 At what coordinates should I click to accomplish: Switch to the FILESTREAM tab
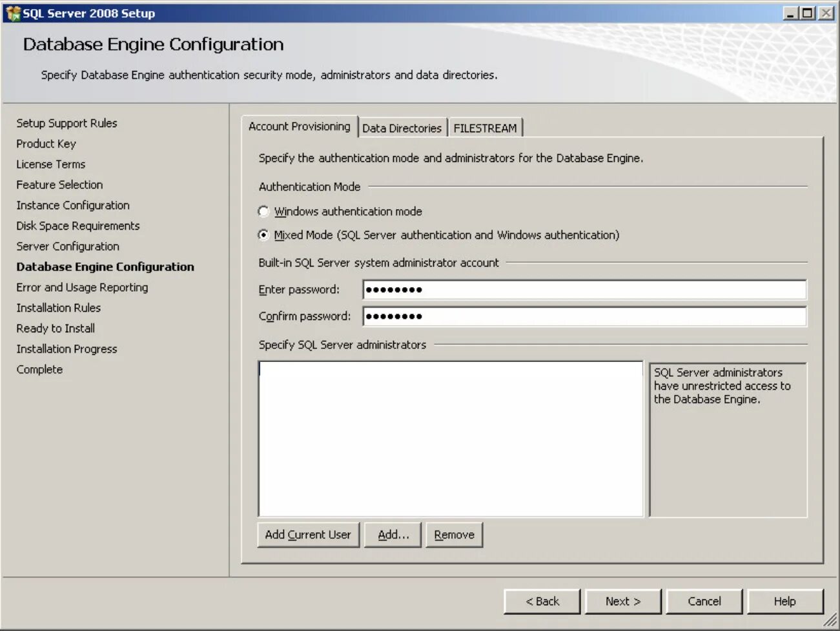(485, 128)
